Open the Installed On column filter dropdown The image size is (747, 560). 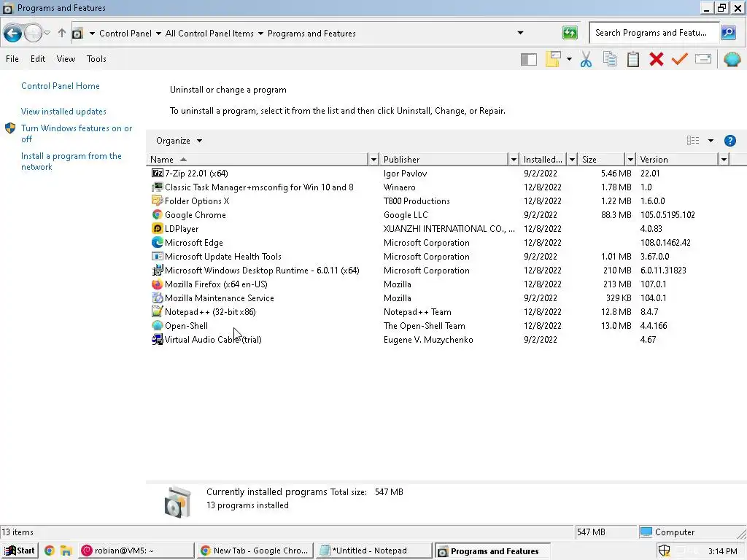tap(572, 160)
